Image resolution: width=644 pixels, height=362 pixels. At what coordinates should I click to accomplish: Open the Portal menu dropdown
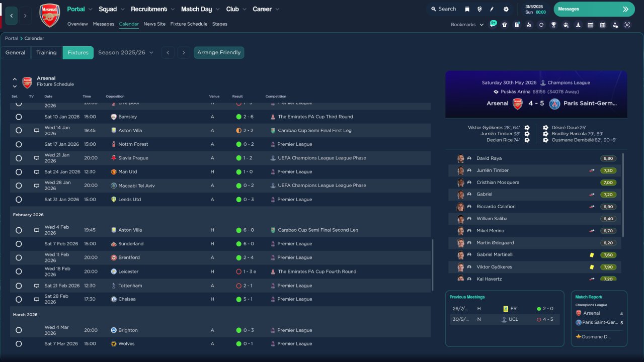click(x=79, y=9)
